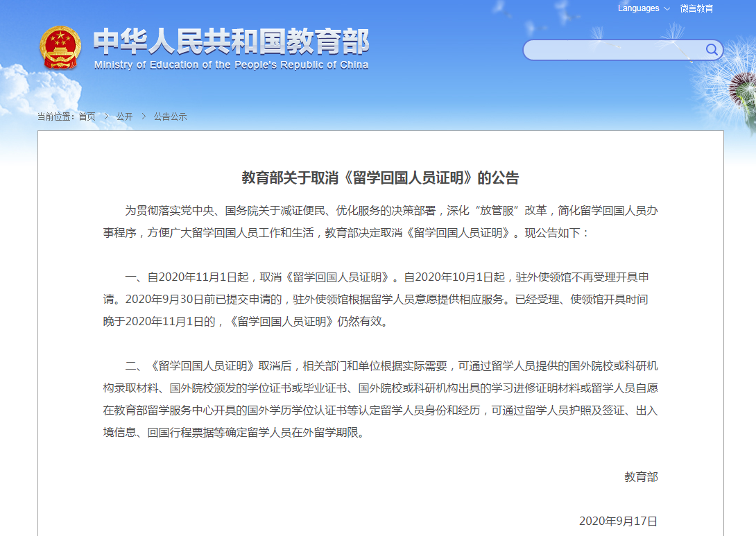Click the line starting 晚于2020年11月1日的
Viewport: 756px width, 536px height.
(x=246, y=322)
